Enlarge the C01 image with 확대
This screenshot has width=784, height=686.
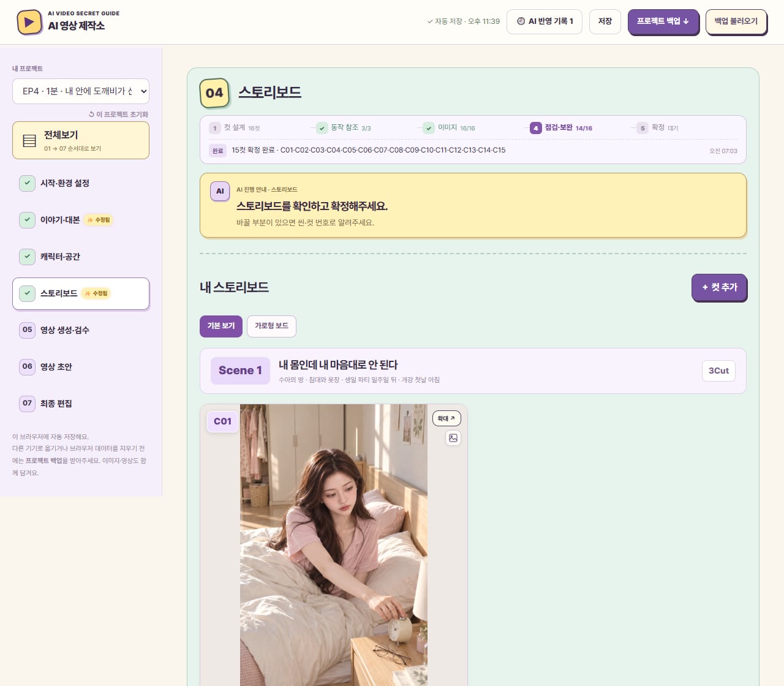(447, 418)
